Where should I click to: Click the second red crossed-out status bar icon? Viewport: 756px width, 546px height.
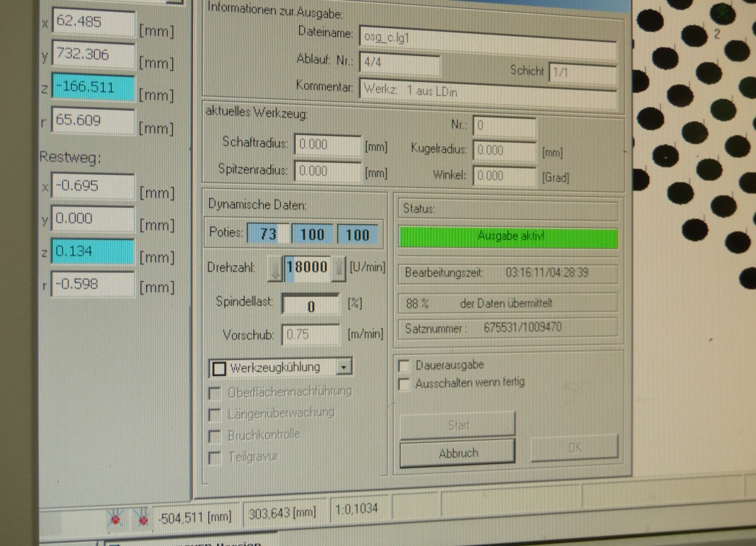click(x=142, y=519)
